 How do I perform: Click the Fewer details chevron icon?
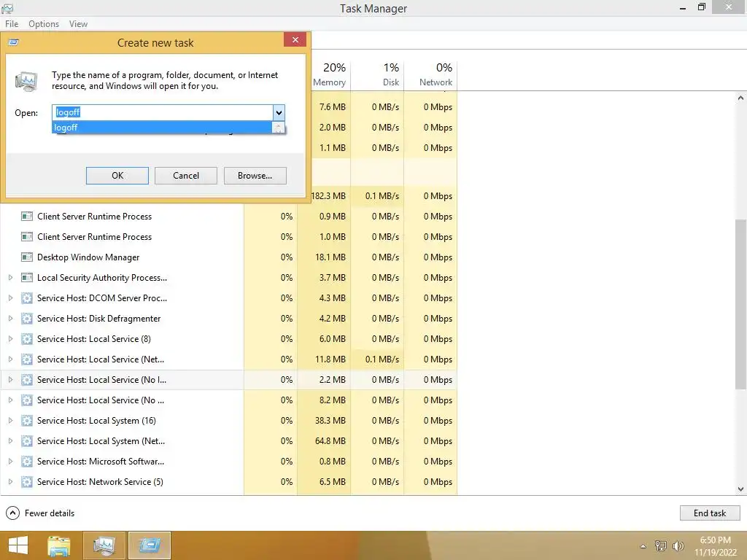[13, 513]
